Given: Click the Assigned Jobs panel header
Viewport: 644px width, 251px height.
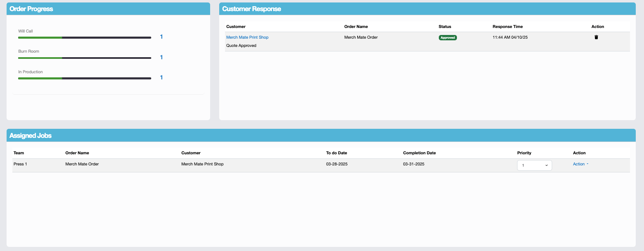Looking at the screenshot, I should point(30,135).
